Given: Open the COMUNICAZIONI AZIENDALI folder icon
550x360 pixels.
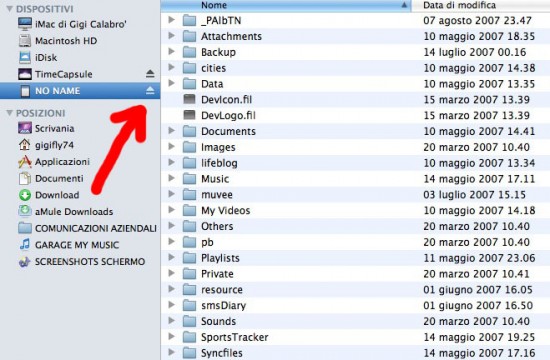Looking at the screenshot, I should 25,228.
